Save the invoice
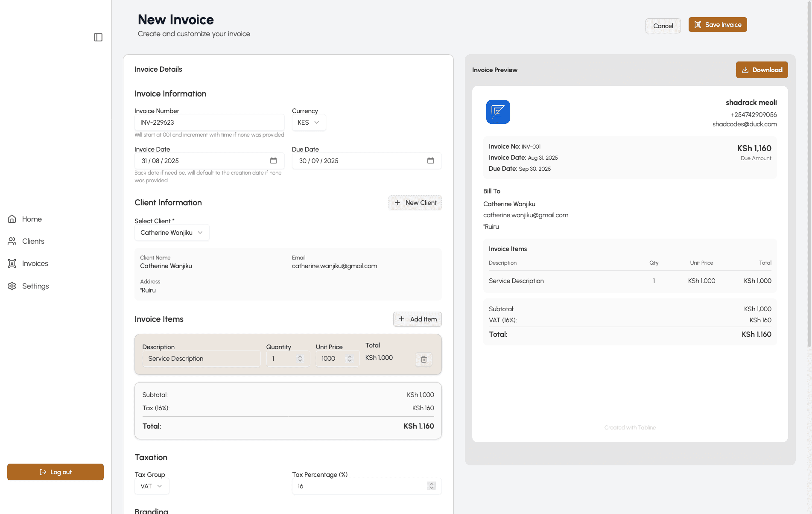Screen dimensions: 812x514 tap(718, 24)
